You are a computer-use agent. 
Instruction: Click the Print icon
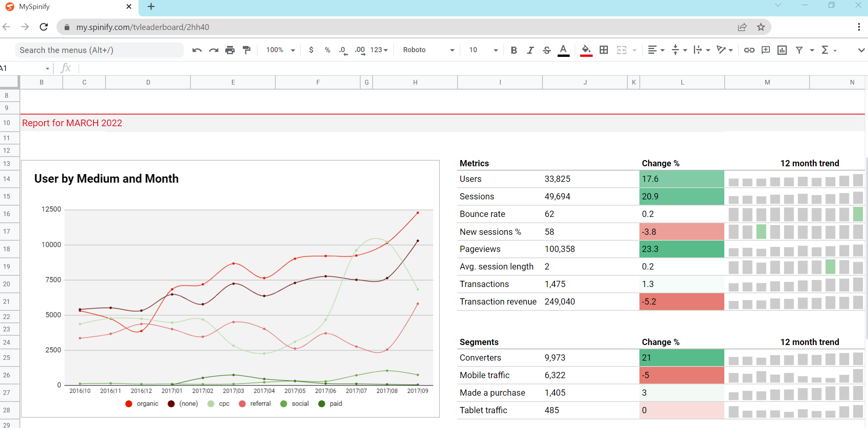pyautogui.click(x=230, y=50)
